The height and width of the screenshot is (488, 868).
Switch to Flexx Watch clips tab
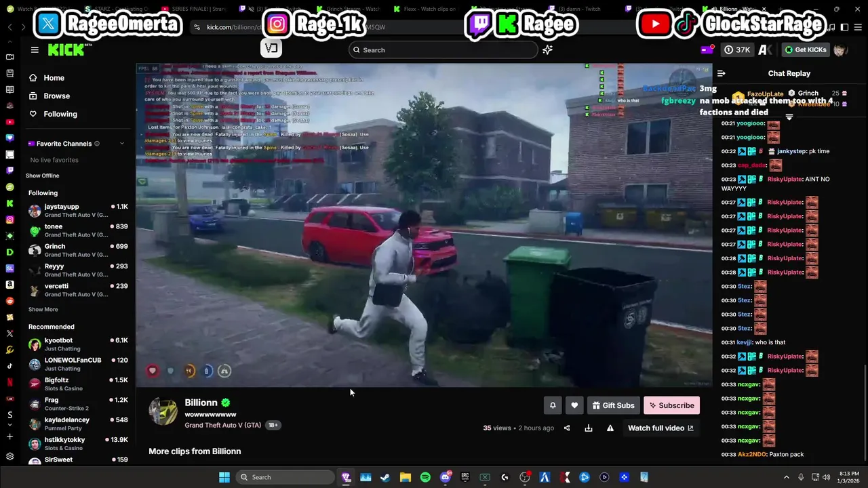(x=425, y=9)
